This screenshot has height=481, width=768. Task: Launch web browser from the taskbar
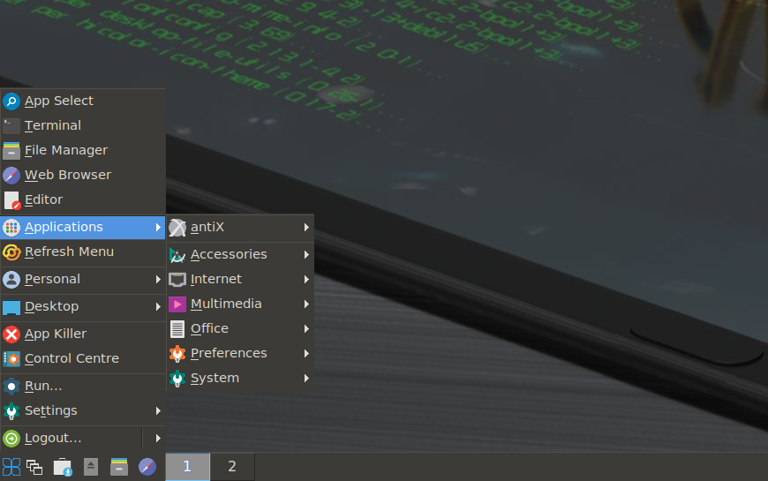(x=147, y=467)
